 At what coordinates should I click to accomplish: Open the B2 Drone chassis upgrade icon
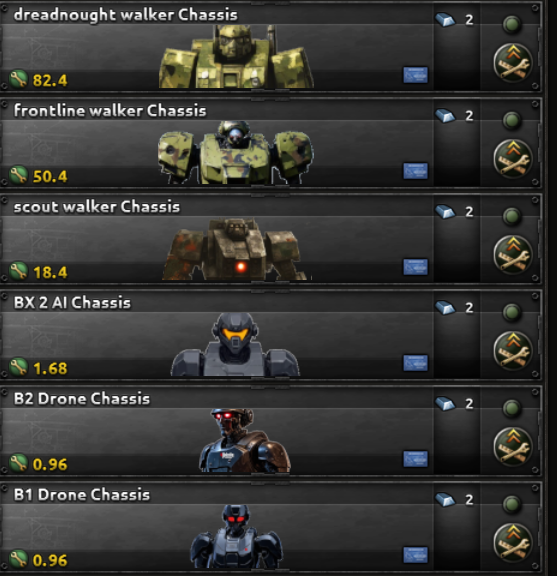coord(513,446)
